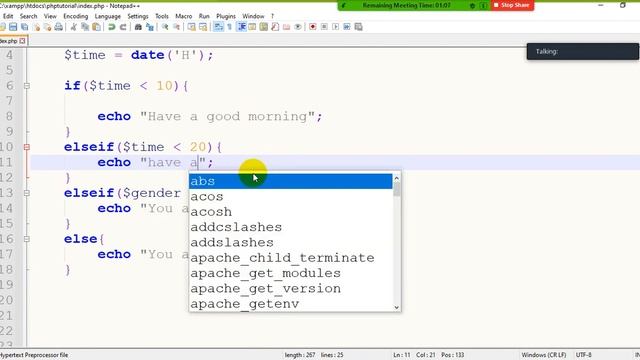Select 'addcslashes' in the autocomplete list
This screenshot has width=640, height=360.
[x=290, y=227]
